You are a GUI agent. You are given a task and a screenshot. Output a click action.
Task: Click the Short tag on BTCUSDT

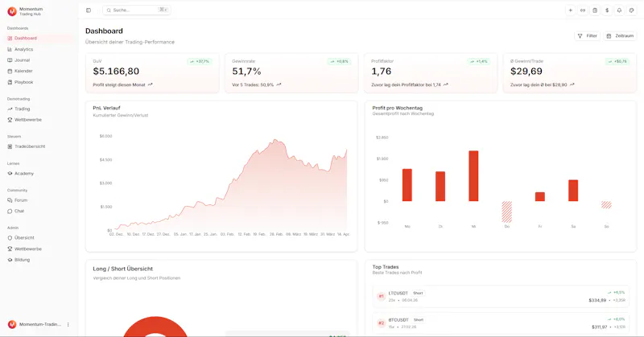pyautogui.click(x=419, y=320)
